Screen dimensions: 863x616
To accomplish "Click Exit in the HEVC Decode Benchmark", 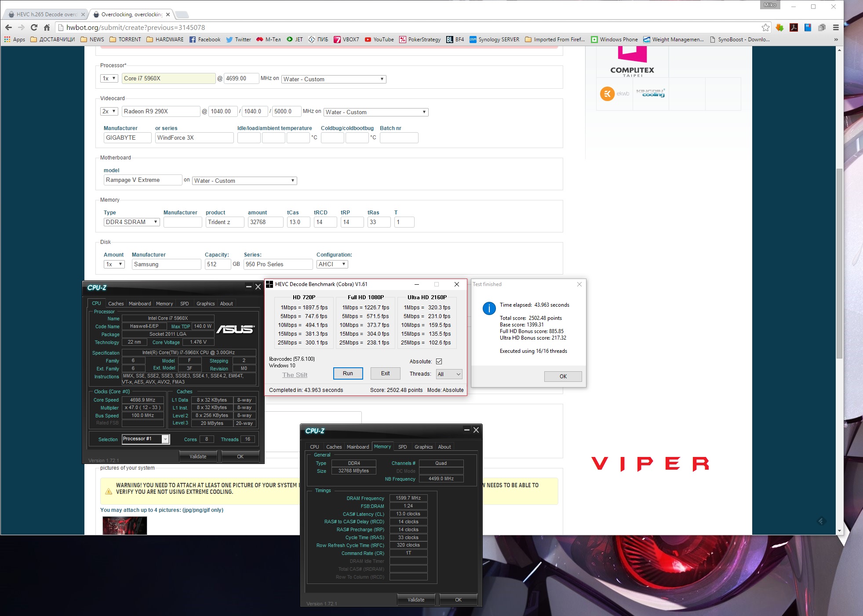I will [385, 373].
